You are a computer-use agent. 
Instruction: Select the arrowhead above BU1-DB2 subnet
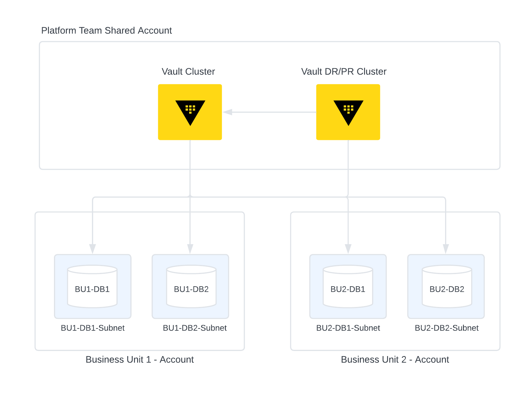click(x=190, y=248)
